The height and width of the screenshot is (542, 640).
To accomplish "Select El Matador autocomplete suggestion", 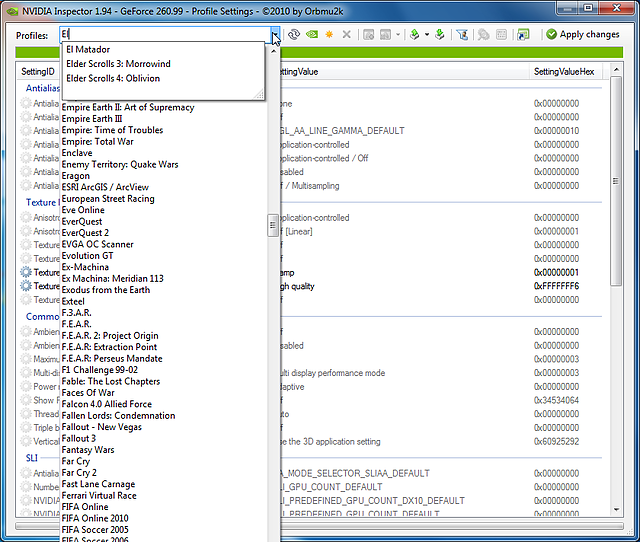I will pyautogui.click(x=88, y=49).
